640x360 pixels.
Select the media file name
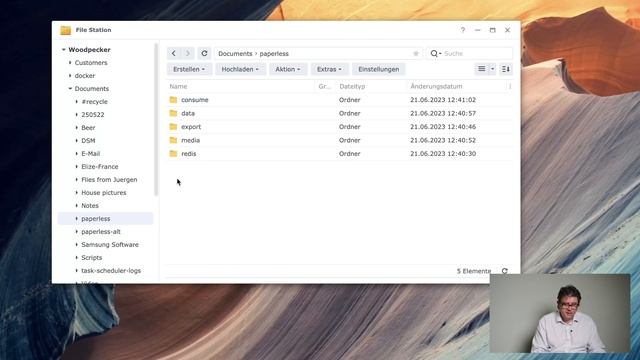(x=191, y=140)
